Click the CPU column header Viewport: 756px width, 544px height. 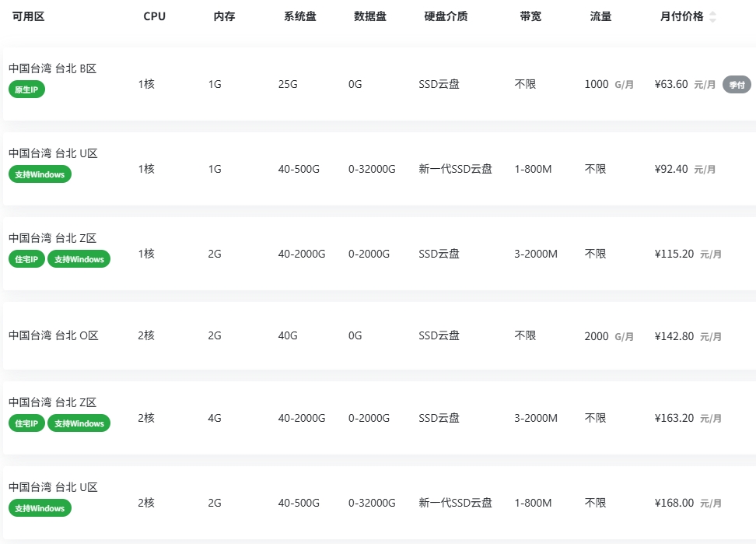click(155, 16)
